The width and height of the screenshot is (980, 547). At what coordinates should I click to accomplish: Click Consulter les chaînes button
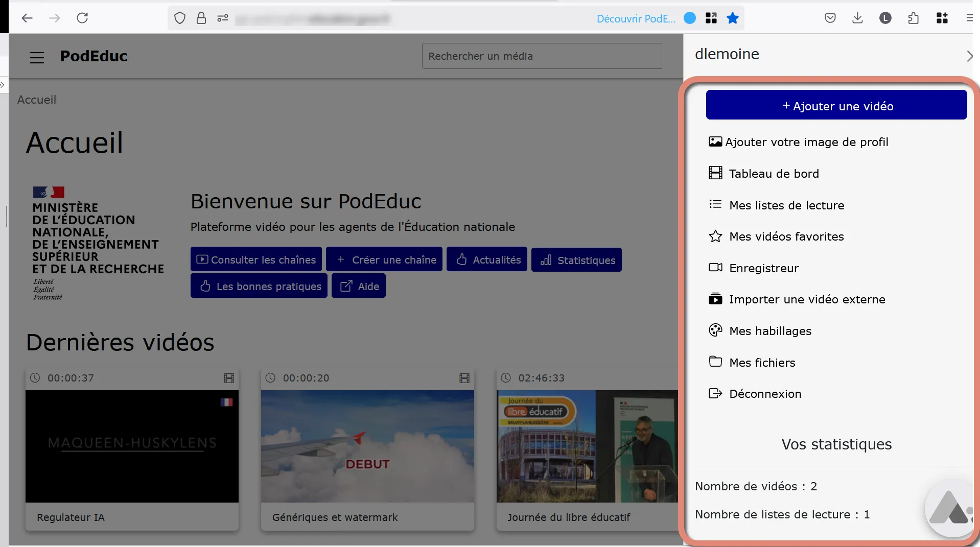(256, 259)
